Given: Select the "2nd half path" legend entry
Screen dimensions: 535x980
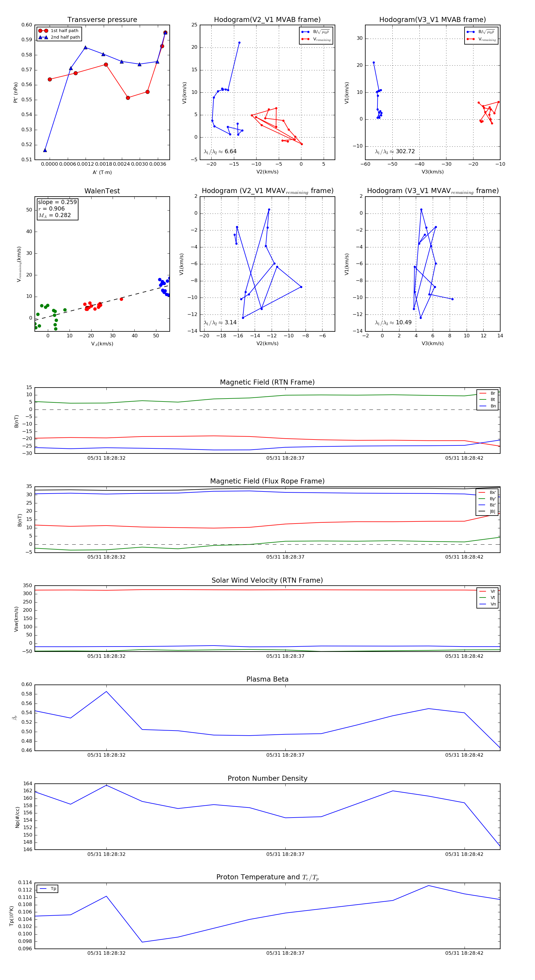Looking at the screenshot, I should point(59,37).
